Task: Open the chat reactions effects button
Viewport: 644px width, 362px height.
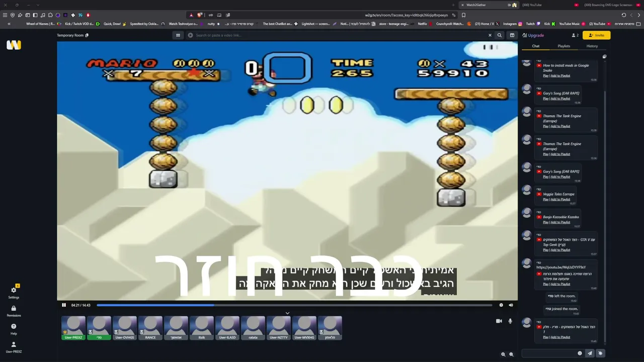Action: click(600, 353)
